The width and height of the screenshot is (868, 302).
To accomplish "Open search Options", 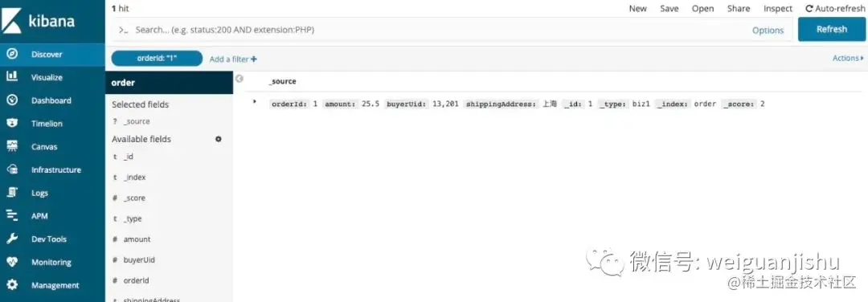I will click(768, 31).
